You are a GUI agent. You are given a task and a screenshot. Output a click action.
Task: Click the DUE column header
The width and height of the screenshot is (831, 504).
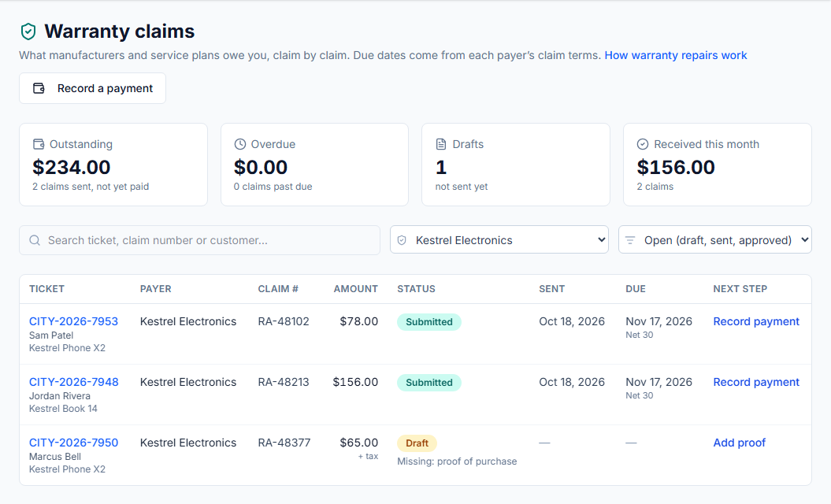pyautogui.click(x=636, y=289)
